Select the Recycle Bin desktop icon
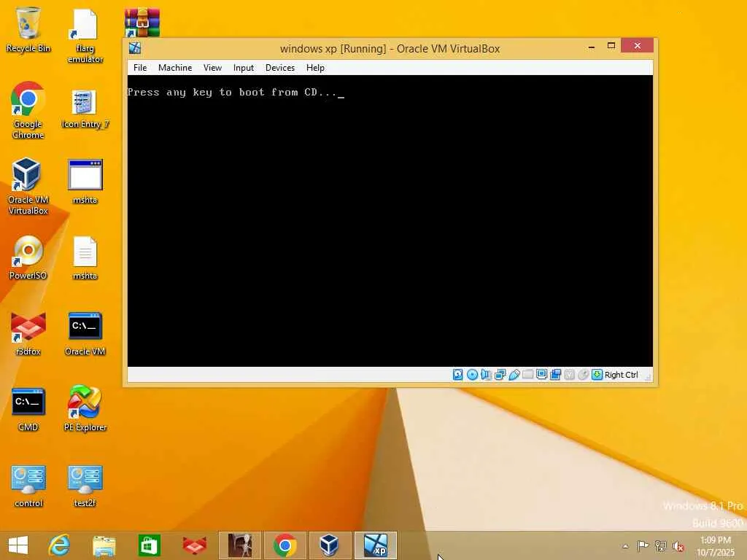 28,29
